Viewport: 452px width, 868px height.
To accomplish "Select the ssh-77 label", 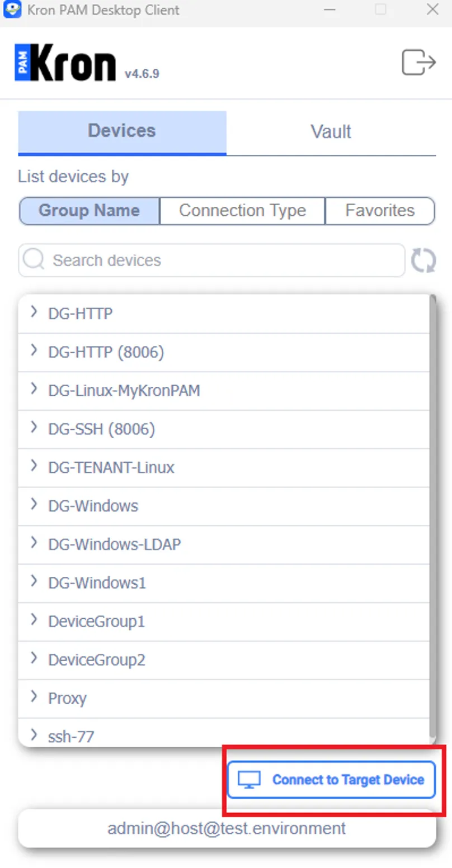I will [71, 737].
